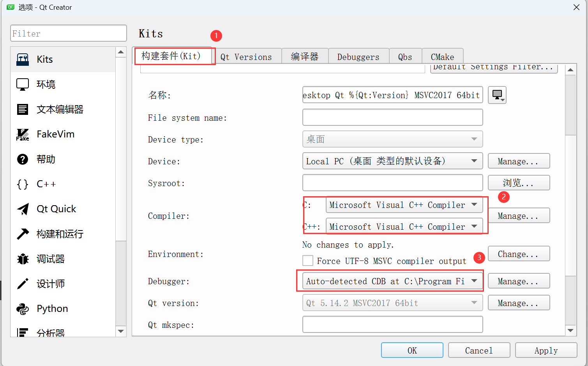Click kit settings panel scroll down arrow
The image size is (588, 366).
570,331
